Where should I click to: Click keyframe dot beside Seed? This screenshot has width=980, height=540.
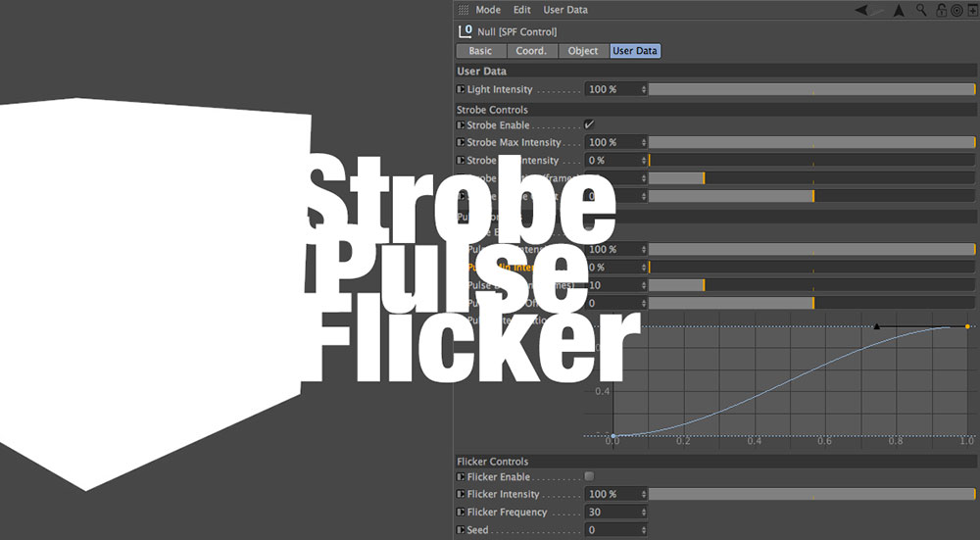[461, 530]
